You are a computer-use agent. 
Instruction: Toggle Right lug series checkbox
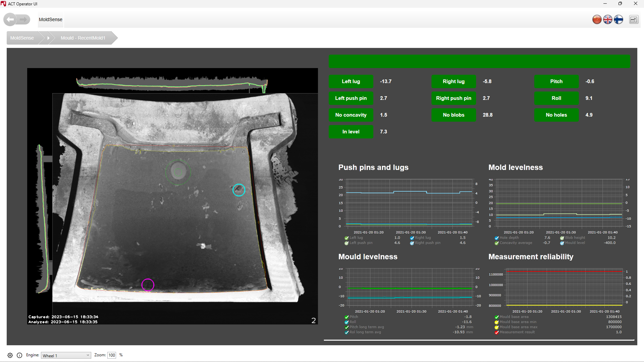click(x=412, y=238)
